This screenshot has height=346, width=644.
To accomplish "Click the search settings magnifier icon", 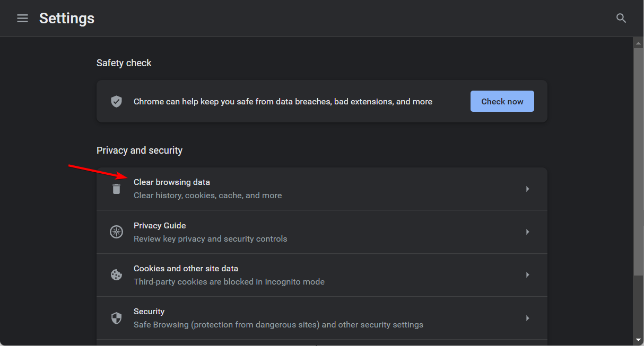I will click(x=621, y=19).
